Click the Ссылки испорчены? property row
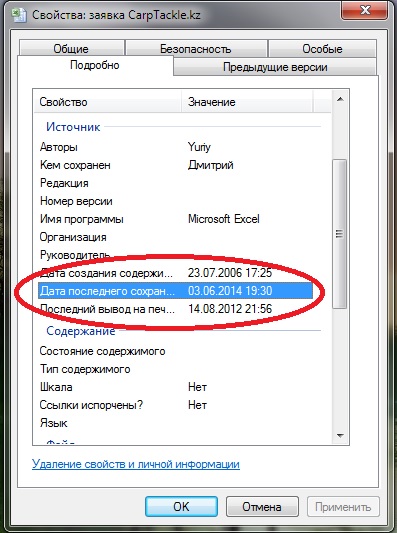This screenshot has width=397, height=533. pyautogui.click(x=175, y=405)
